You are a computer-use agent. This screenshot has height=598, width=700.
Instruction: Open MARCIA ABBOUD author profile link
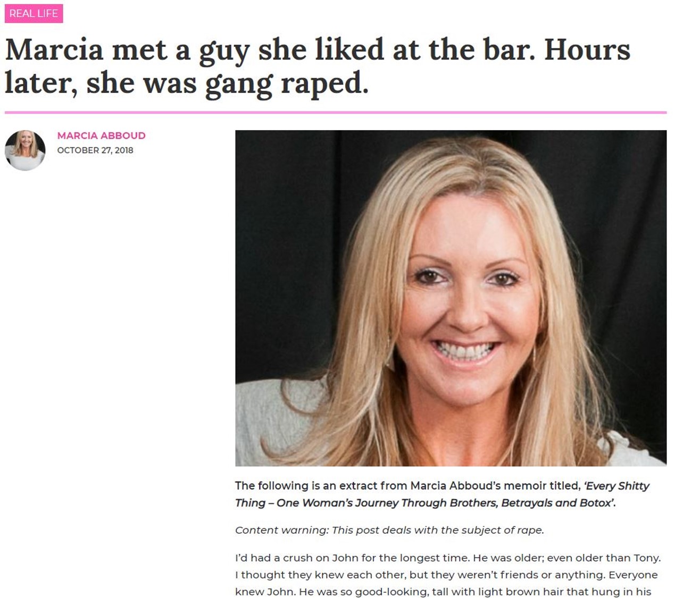[x=101, y=136]
